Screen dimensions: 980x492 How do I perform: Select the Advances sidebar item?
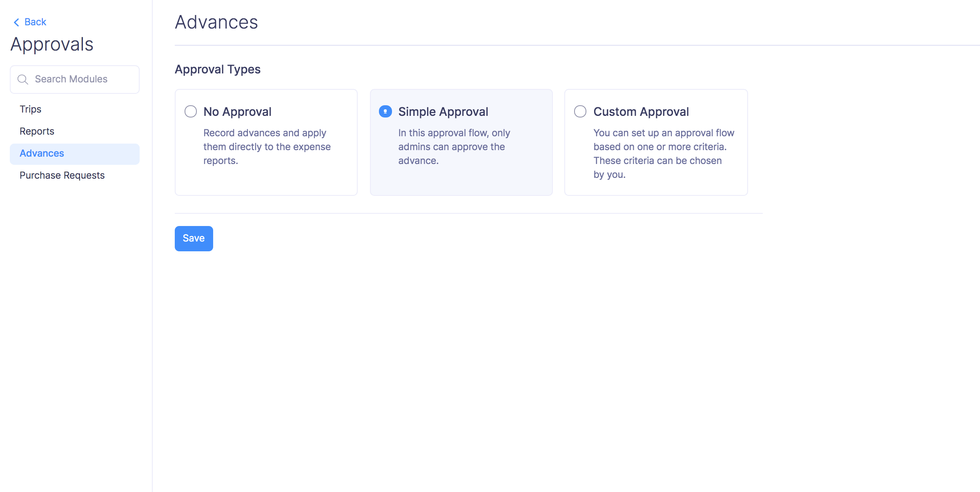point(42,153)
